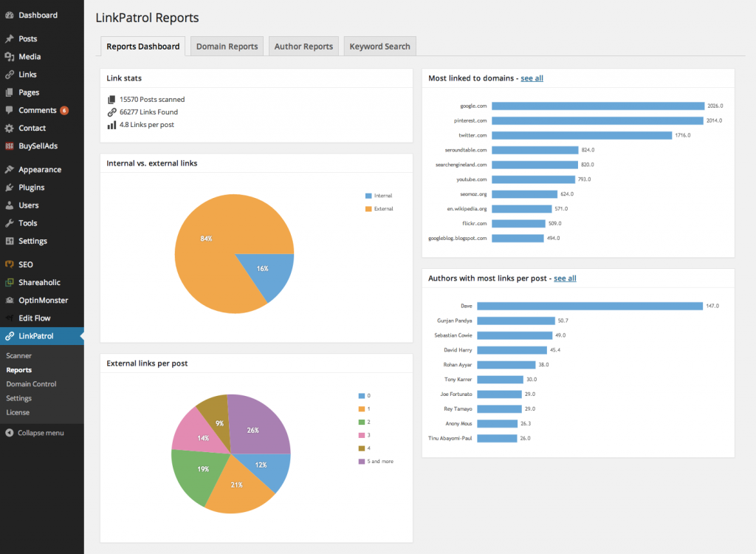Switch to the Author Reports tab
756x554 pixels.
coord(303,47)
